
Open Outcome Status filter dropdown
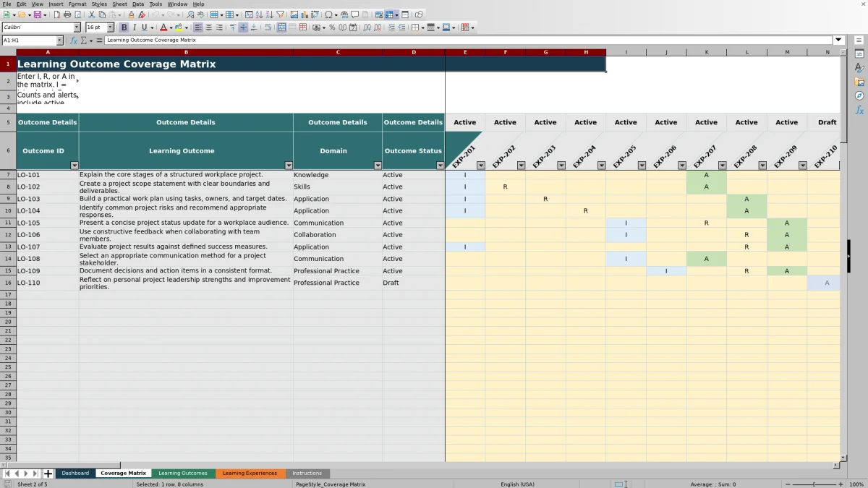tap(441, 166)
